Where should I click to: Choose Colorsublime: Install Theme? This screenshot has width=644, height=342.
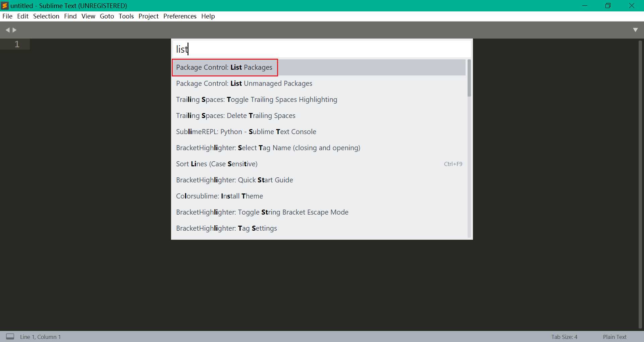(319, 196)
